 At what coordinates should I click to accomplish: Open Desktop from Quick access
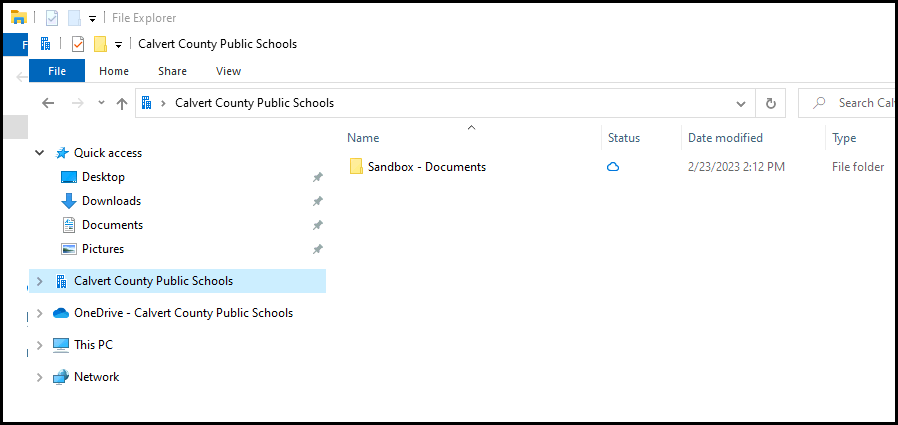pyautogui.click(x=103, y=177)
